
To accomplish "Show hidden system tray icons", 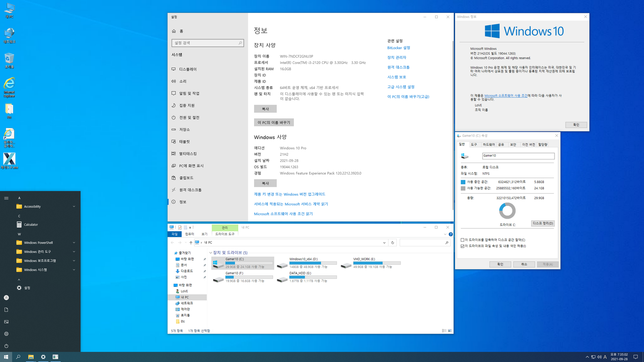I will (x=587, y=357).
